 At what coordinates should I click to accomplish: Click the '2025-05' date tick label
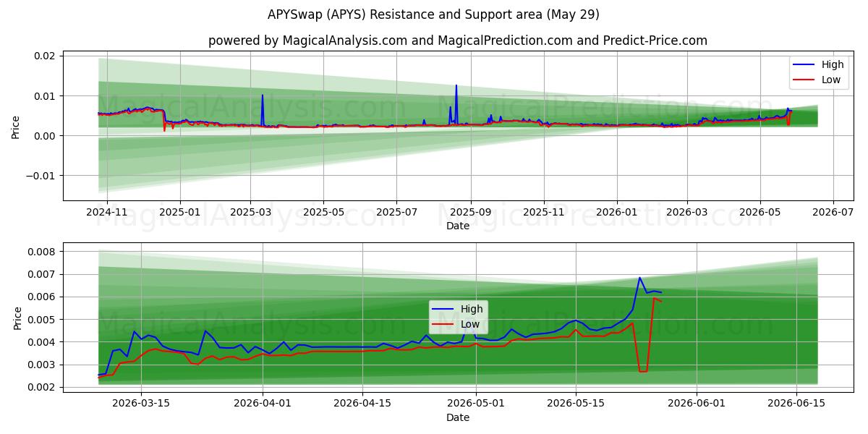(323, 213)
